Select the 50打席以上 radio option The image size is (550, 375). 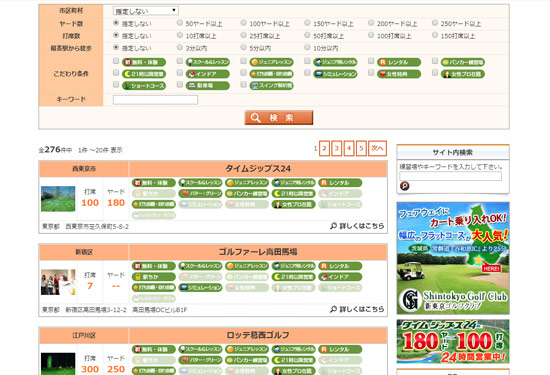(x=307, y=35)
